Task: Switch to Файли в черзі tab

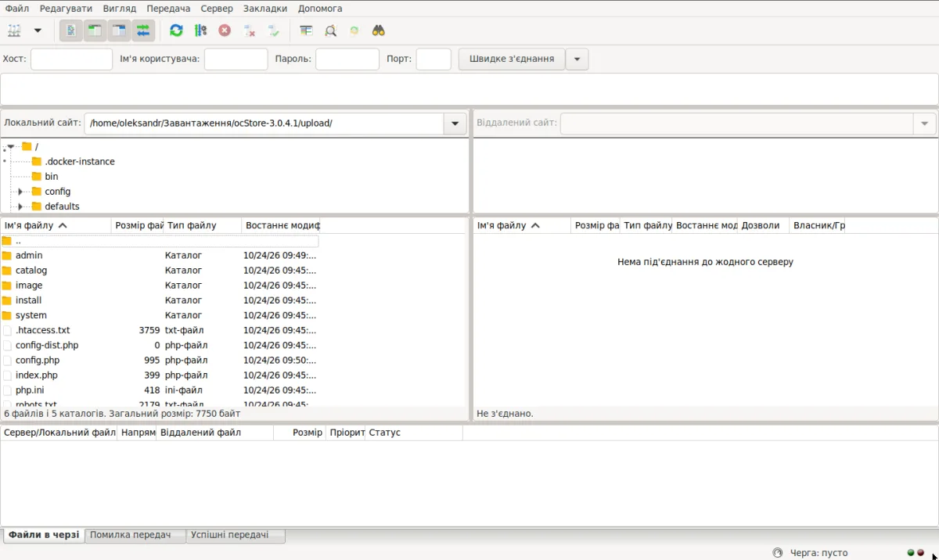Action: (x=44, y=535)
